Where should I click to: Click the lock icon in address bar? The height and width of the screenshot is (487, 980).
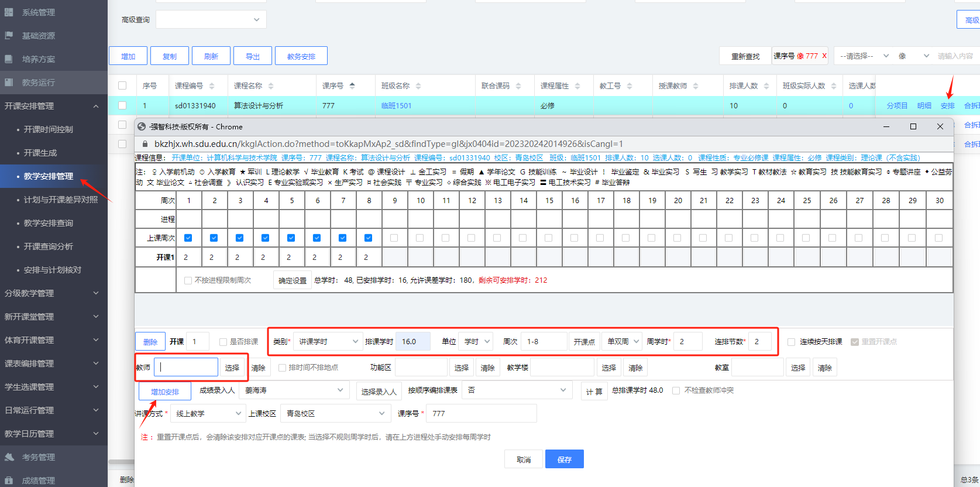(x=145, y=144)
